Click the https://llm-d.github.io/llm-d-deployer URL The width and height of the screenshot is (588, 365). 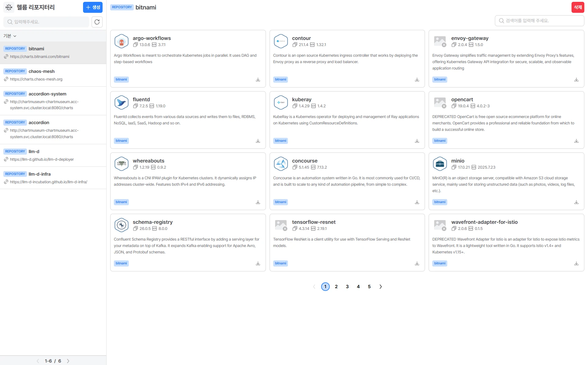(42, 159)
